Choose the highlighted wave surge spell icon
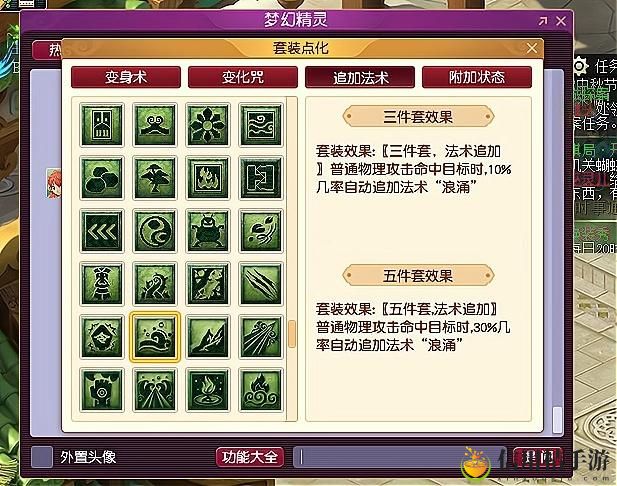The height and width of the screenshot is (486, 617). [155, 337]
